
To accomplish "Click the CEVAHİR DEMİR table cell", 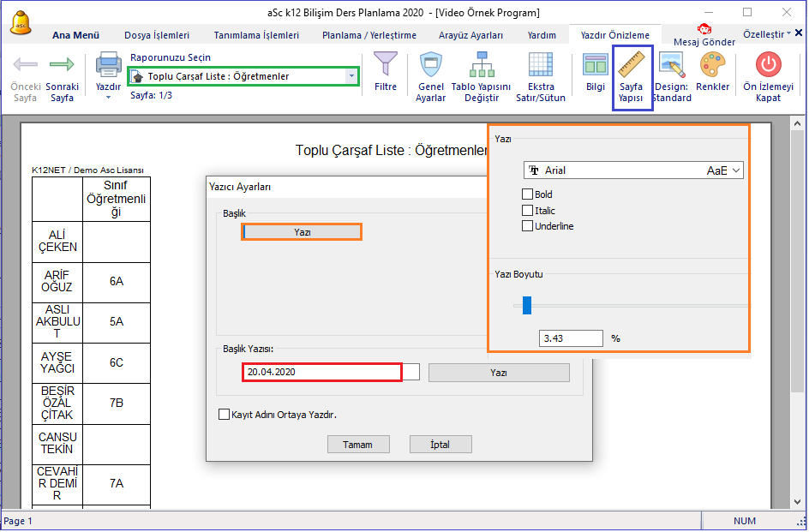I will pyautogui.click(x=57, y=484).
